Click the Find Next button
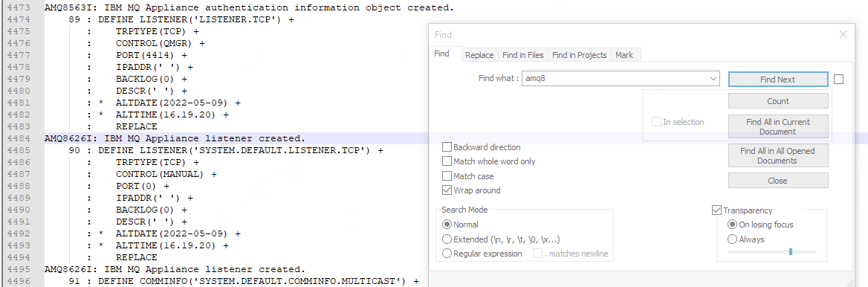The image size is (868, 287). click(778, 80)
